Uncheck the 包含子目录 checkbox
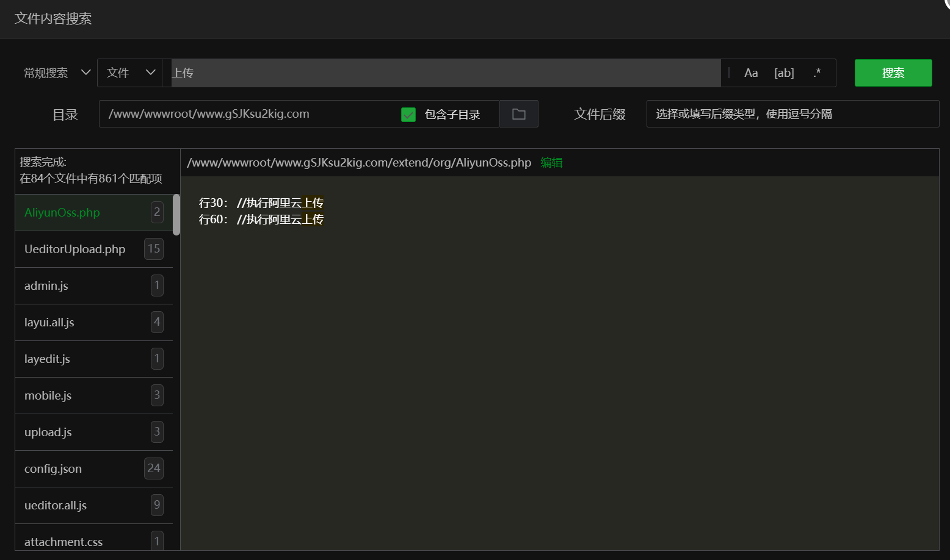 [x=408, y=114]
